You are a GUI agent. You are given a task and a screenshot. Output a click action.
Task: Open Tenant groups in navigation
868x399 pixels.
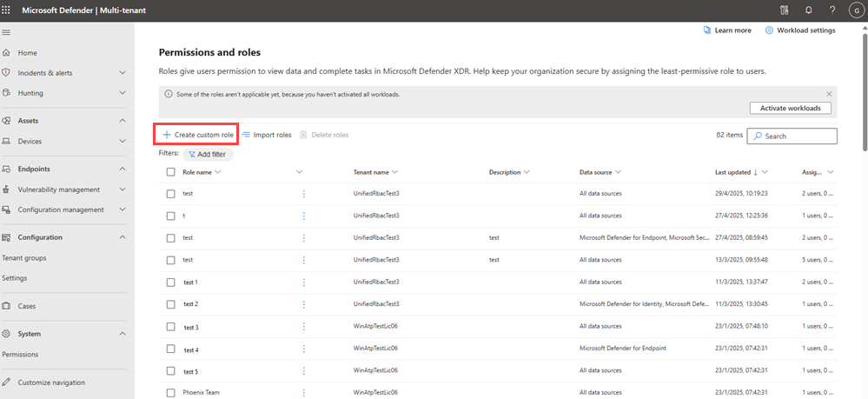[24, 257]
